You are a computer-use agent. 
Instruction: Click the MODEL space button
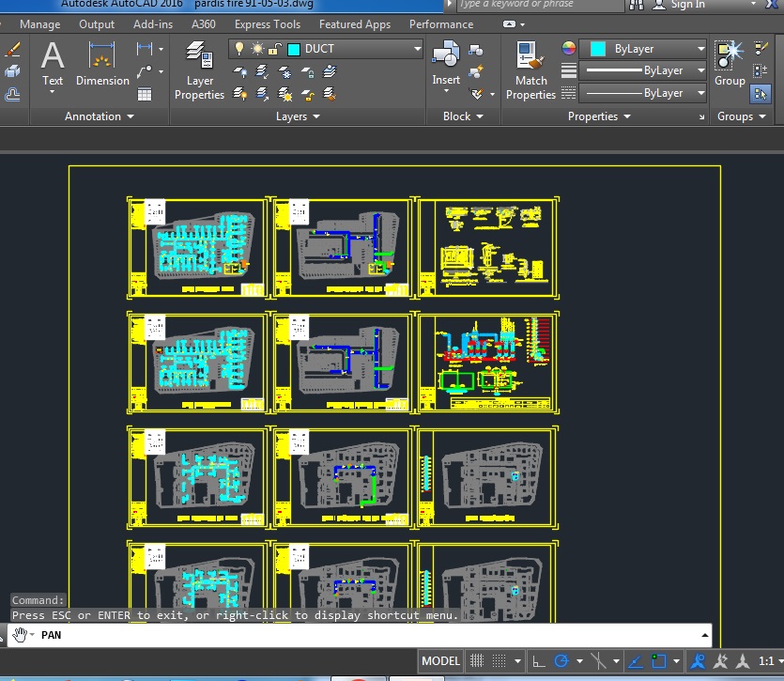click(x=440, y=660)
